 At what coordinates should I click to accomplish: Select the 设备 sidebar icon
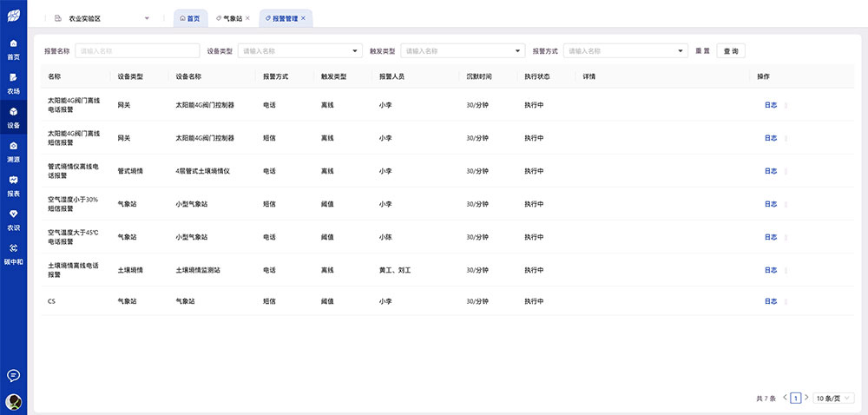[x=13, y=117]
